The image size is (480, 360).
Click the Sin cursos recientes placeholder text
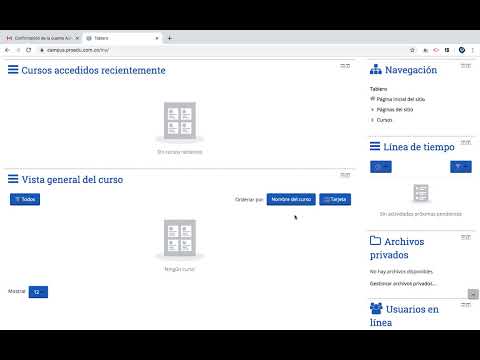[180, 152]
